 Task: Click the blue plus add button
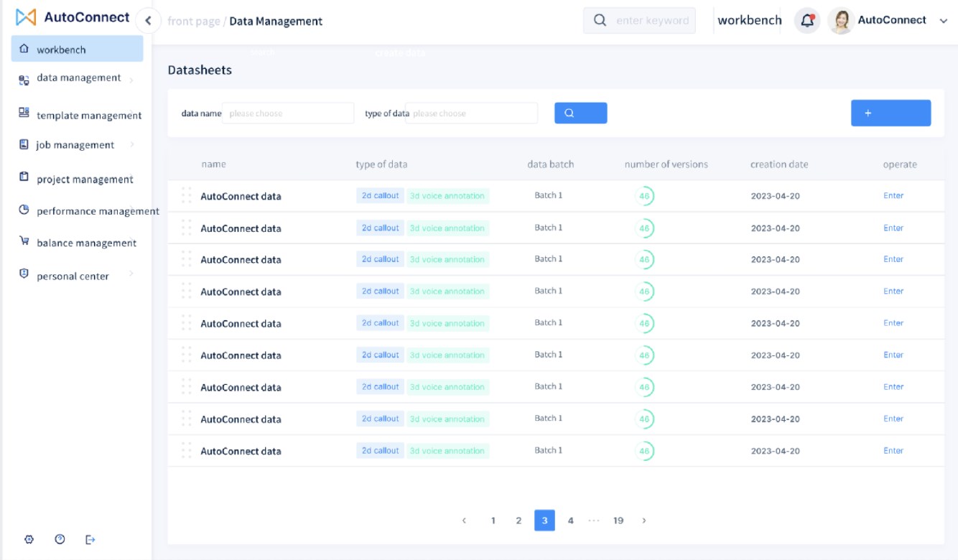pyautogui.click(x=890, y=113)
